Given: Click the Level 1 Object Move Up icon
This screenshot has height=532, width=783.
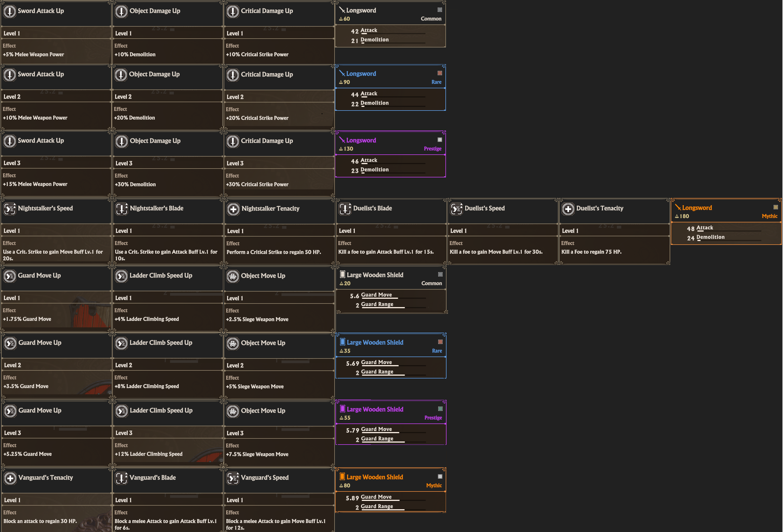Looking at the screenshot, I should point(233,276).
